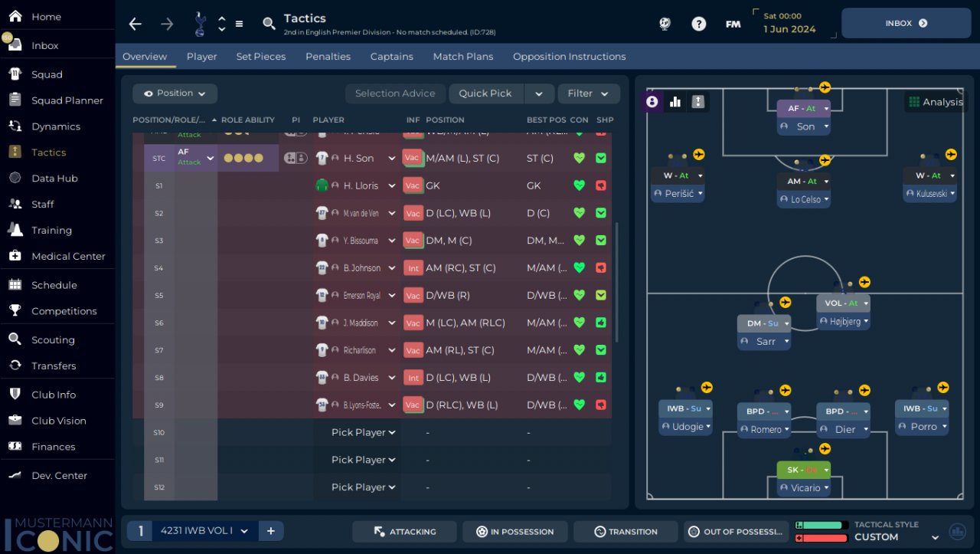Click the FM logo menu

(733, 24)
